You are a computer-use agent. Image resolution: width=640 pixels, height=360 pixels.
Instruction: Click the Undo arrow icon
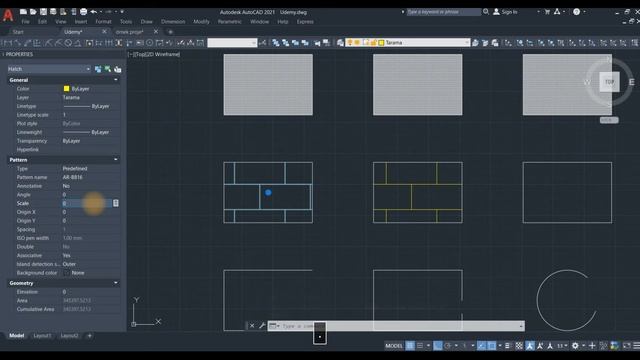[94, 12]
